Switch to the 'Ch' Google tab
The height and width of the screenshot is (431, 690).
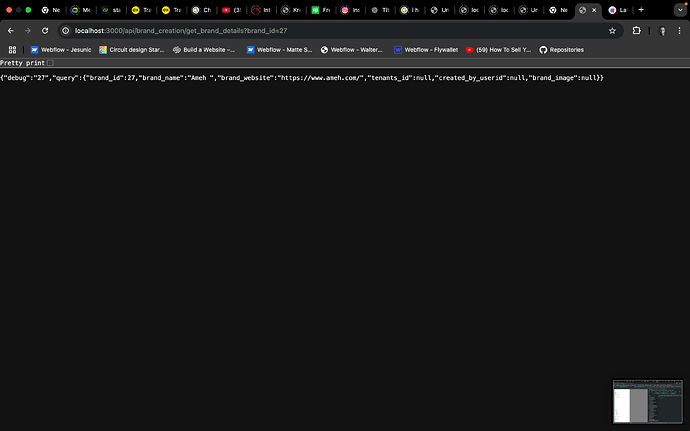pos(202,10)
